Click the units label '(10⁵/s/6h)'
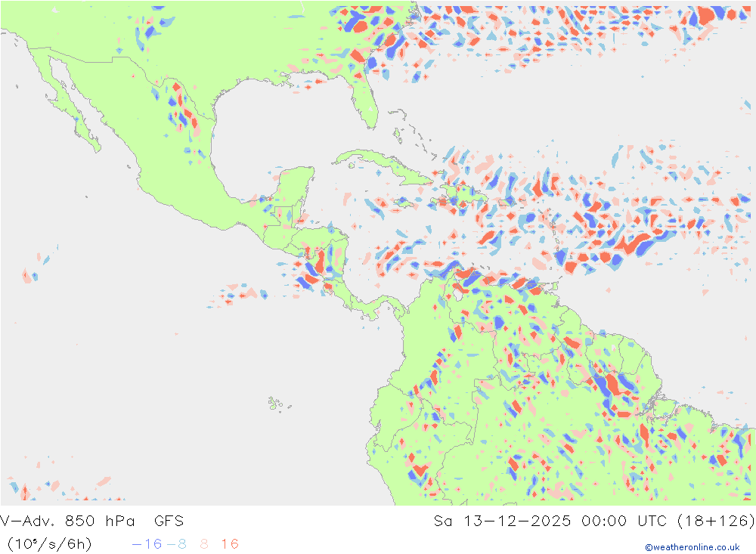Viewport: 756px width, 554px height. point(50,544)
